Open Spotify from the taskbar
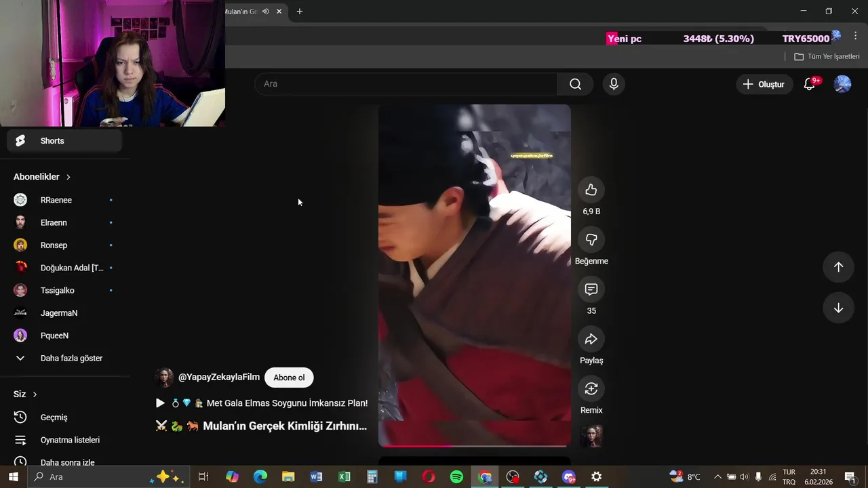 point(456,477)
